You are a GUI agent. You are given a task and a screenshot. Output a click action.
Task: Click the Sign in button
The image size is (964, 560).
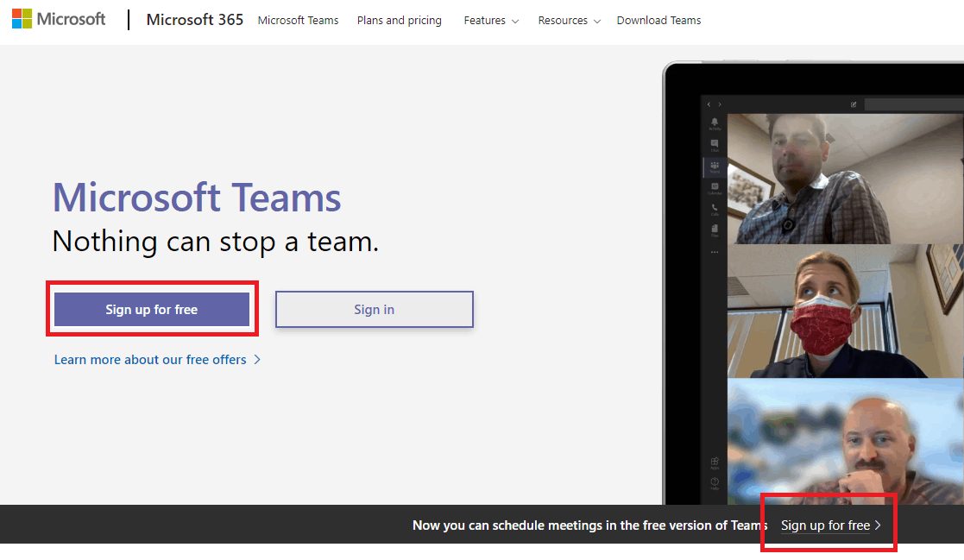pos(375,309)
